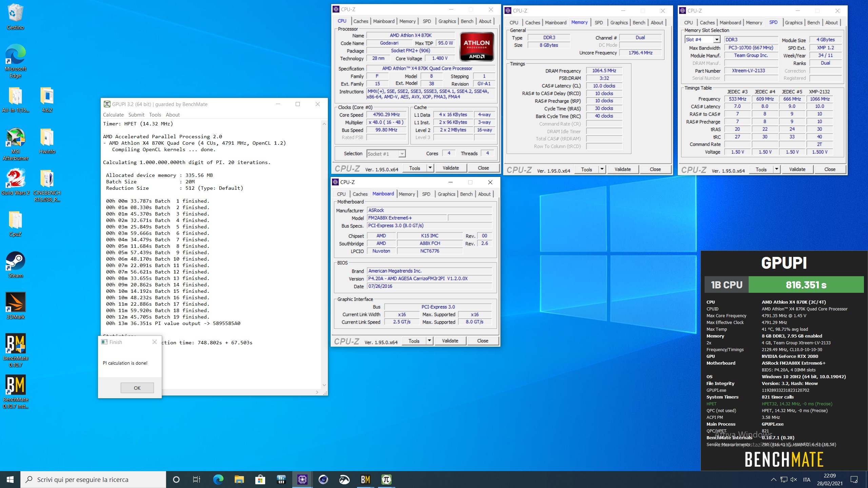Launch Microsoft Edge desktop shortcut

pos(15,61)
